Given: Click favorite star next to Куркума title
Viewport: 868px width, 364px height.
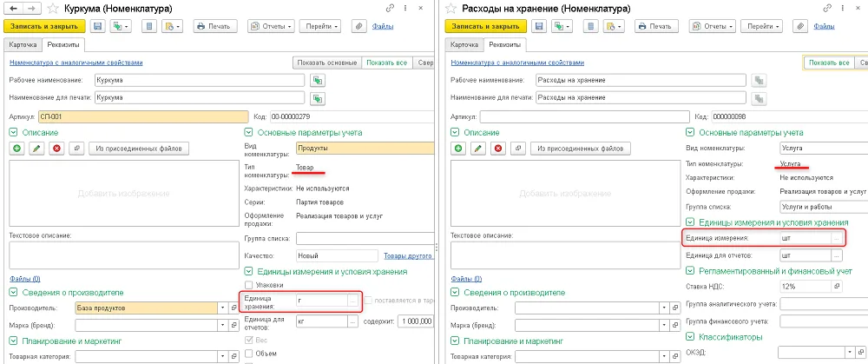Looking at the screenshot, I should [x=53, y=9].
